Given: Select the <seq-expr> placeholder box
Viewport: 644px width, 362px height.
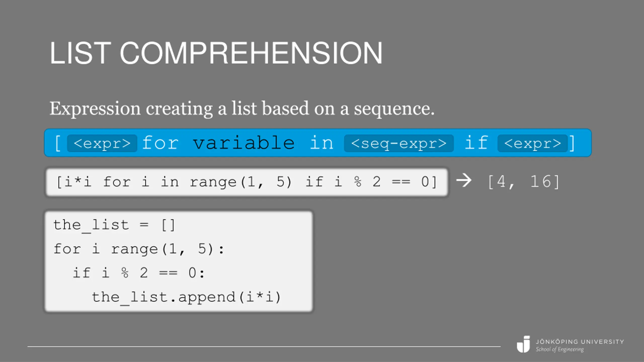Looking at the screenshot, I should [399, 143].
